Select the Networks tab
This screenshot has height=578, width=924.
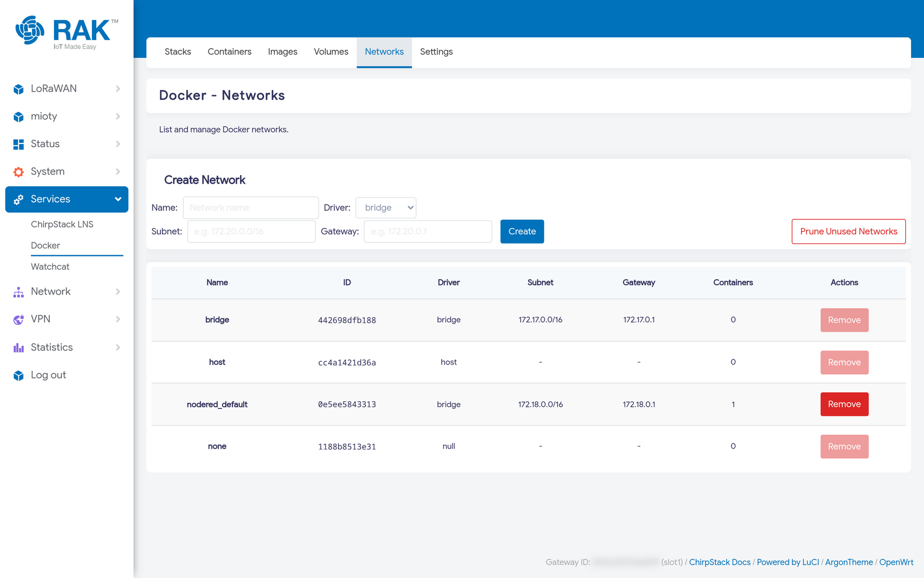(x=384, y=52)
